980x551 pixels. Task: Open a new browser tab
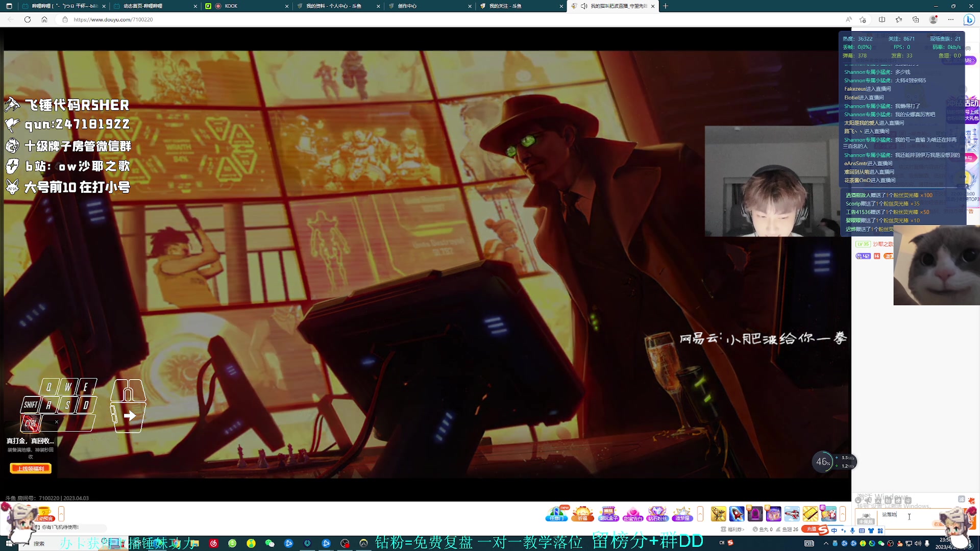click(x=666, y=6)
